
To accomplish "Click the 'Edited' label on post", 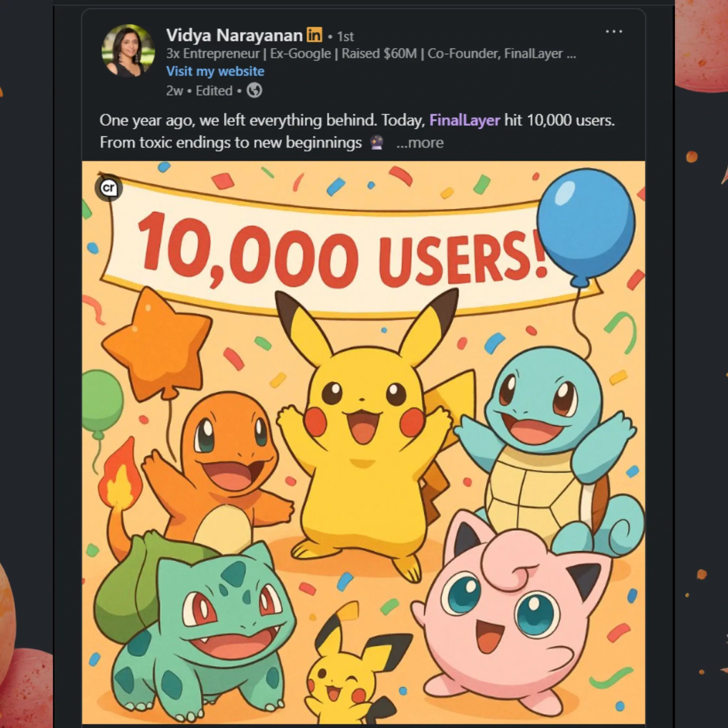I will pos(214,91).
